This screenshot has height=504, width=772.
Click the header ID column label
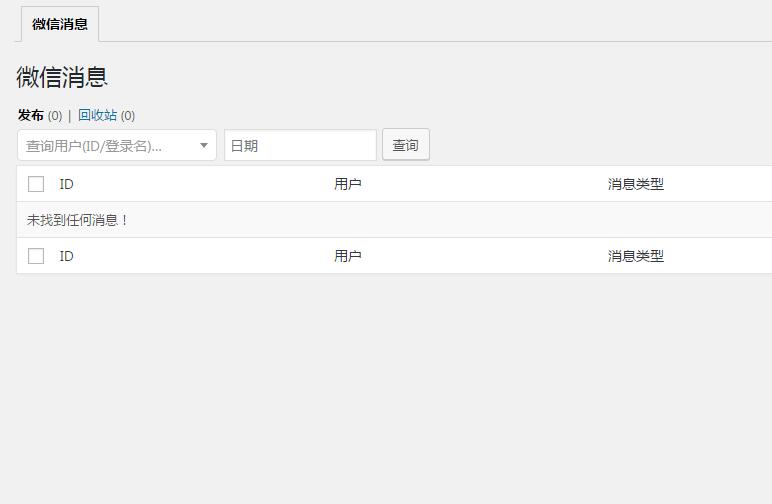pyautogui.click(x=66, y=184)
